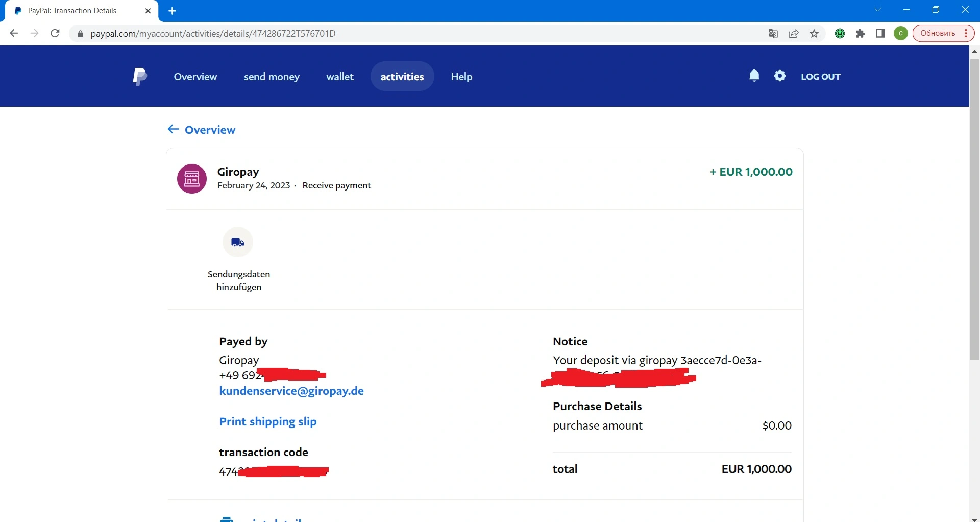Click the Payed by heading
Image resolution: width=980 pixels, height=522 pixels.
243,342
